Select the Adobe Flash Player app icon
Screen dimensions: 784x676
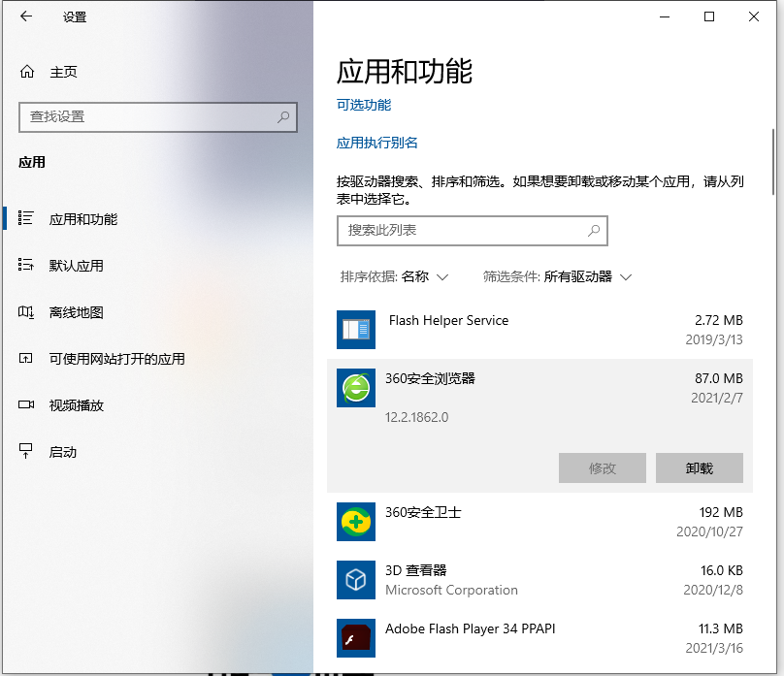[355, 637]
